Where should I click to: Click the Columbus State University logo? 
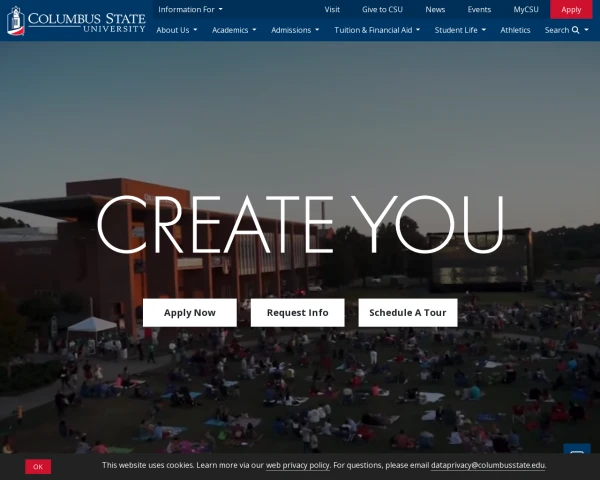(x=76, y=21)
